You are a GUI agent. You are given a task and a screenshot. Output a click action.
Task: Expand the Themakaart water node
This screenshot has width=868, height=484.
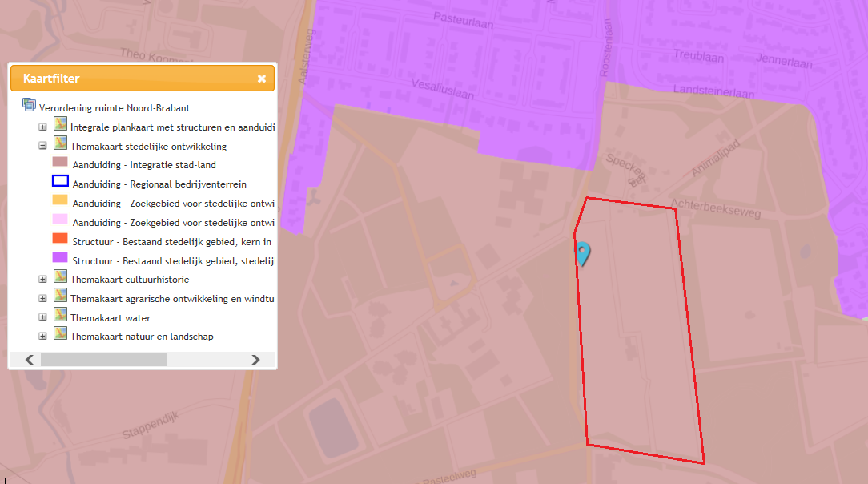42,317
